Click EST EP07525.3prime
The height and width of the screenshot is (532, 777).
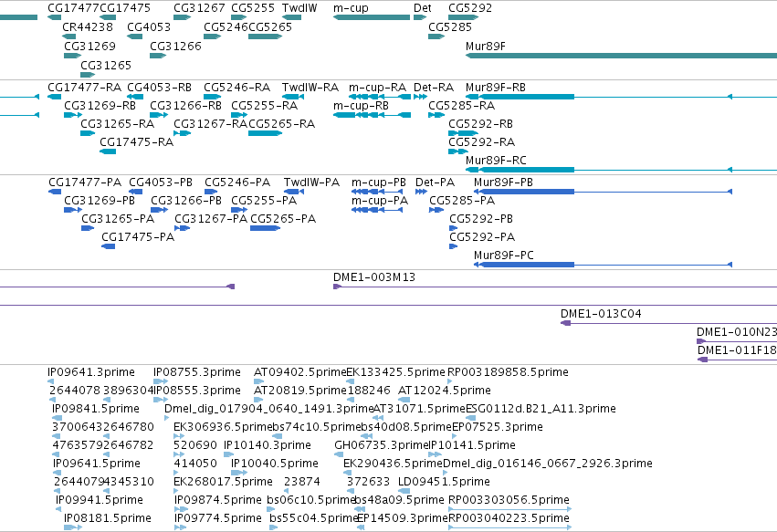497,427
